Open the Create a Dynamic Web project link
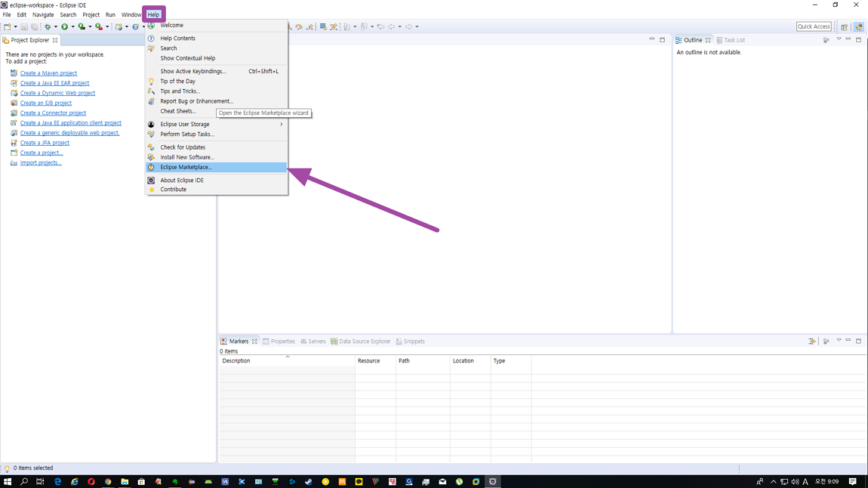This screenshot has height=488, width=868. [x=57, y=93]
